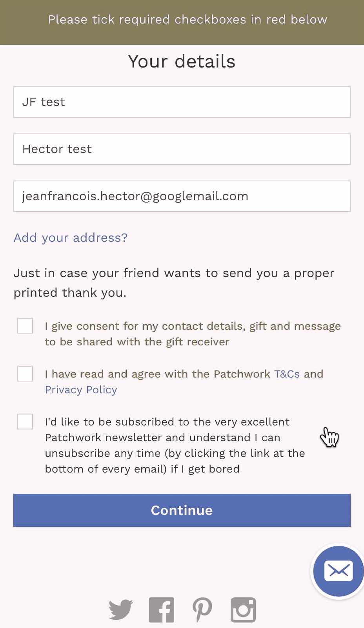This screenshot has height=628, width=364.
Task: Click the first name field containing 'JF test'
Action: (x=182, y=102)
